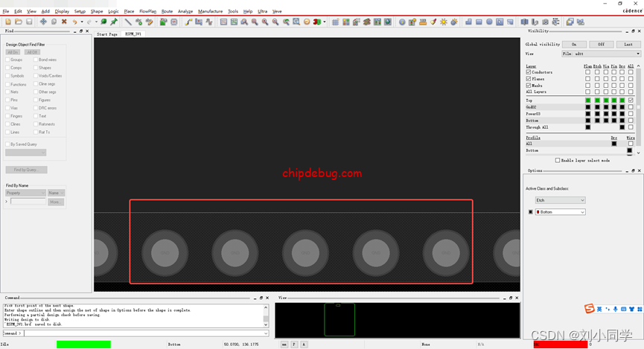Click the global visibility Last button
Screen dimensions: 644x349
628,45
